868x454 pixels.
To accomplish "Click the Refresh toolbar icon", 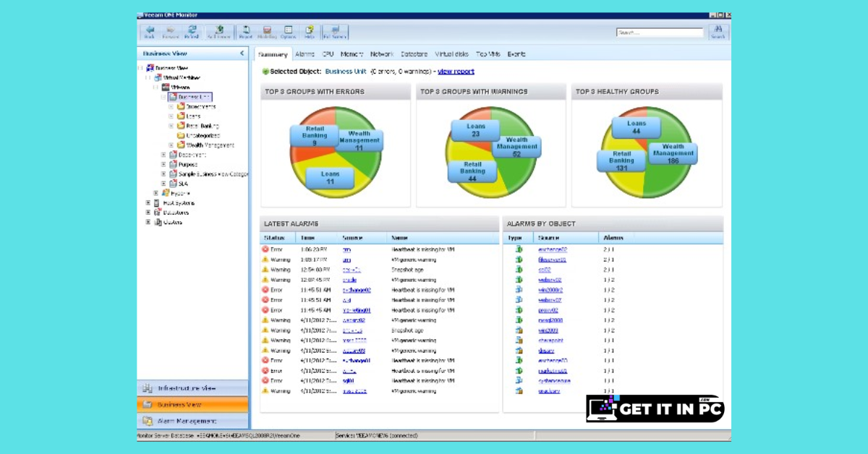I will pos(191,30).
